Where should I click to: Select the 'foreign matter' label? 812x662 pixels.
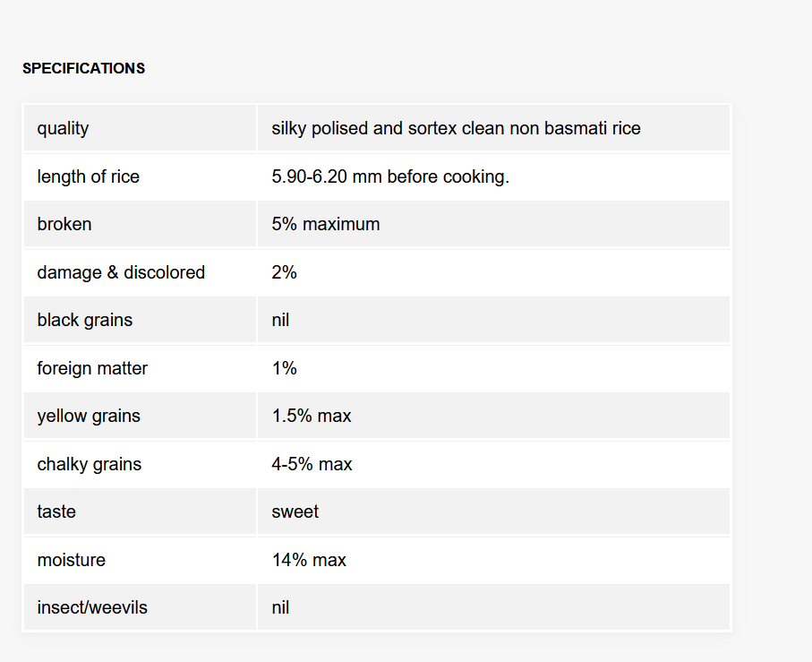click(92, 368)
